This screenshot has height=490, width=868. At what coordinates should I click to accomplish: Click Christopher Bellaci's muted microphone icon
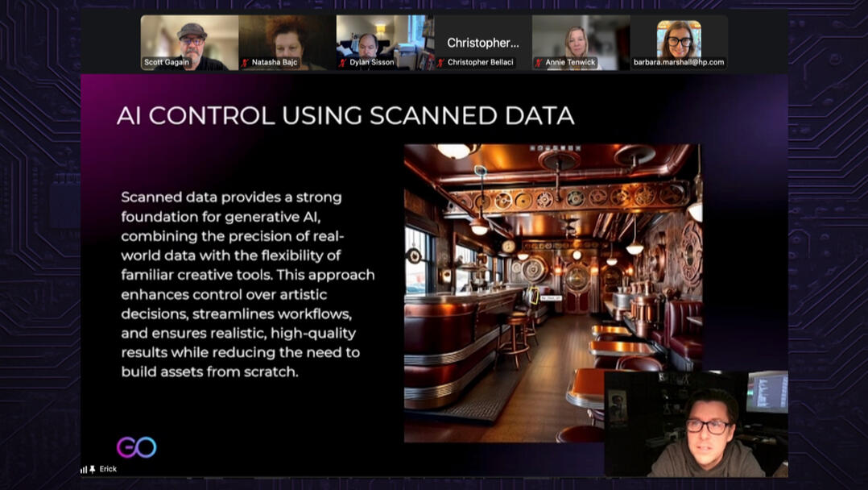(440, 63)
